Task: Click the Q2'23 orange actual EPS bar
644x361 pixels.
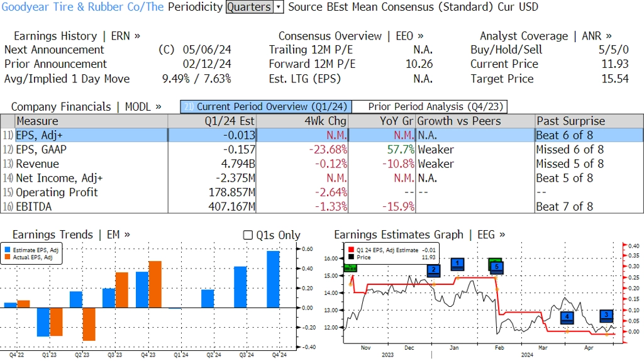Action: 89,324
